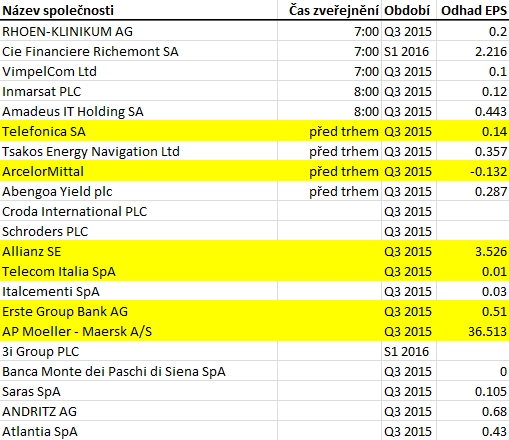Click the Erste Group Bank AG cell
This screenshot has width=509, height=440.
pyautogui.click(x=139, y=311)
